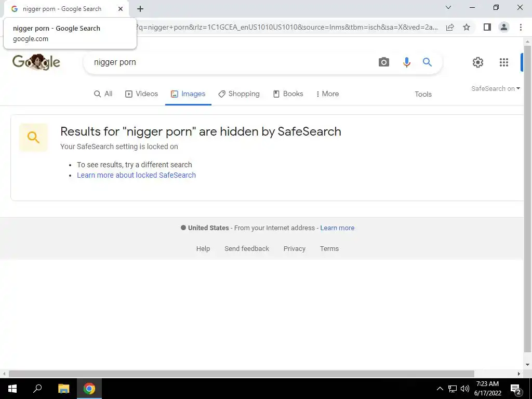Click the taskbar clock and date

click(x=487, y=389)
